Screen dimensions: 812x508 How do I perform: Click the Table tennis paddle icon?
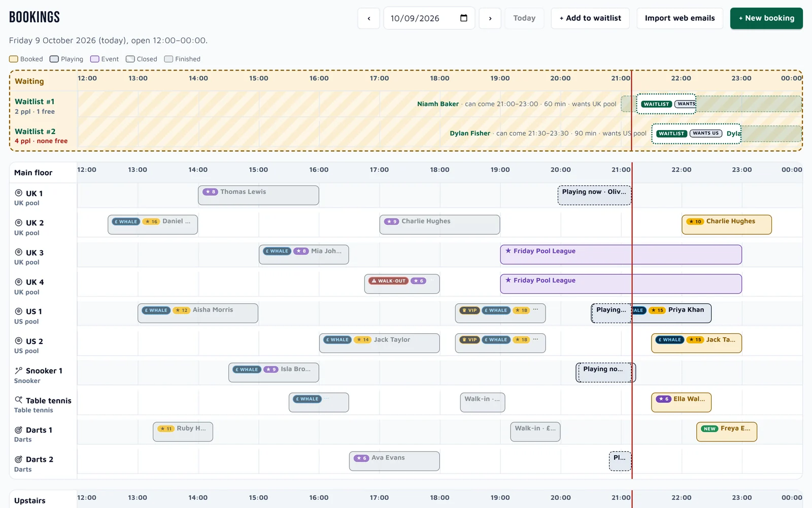tap(19, 400)
